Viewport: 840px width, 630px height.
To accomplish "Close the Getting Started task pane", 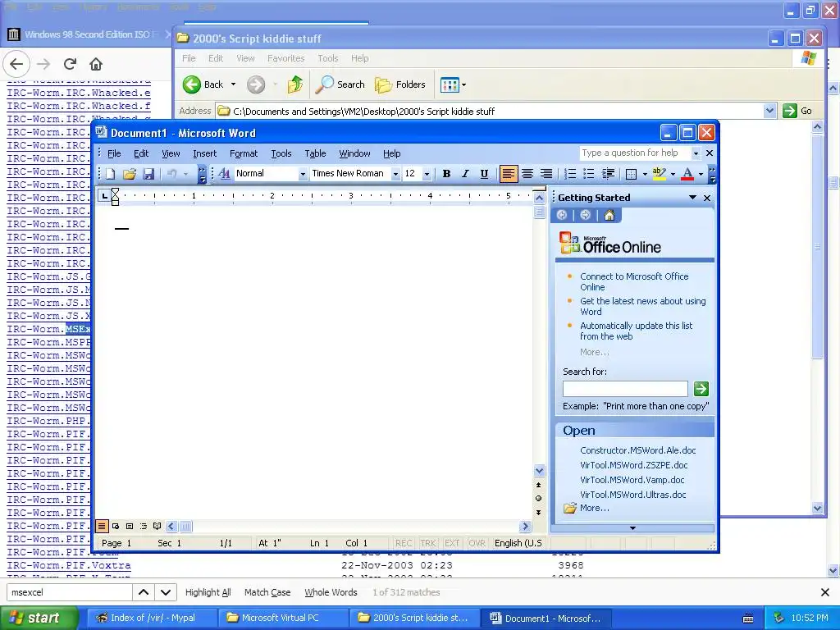I will coord(707,198).
